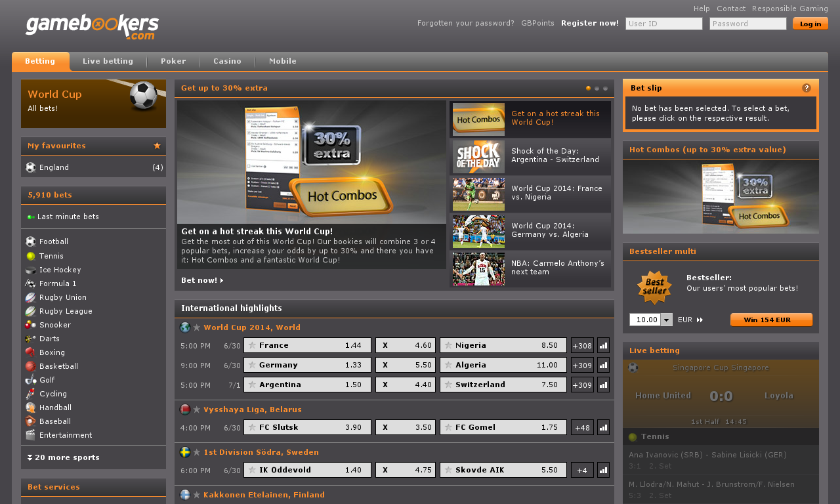
Task: Expand +308 more bets for France-Nigeria
Action: click(x=582, y=345)
